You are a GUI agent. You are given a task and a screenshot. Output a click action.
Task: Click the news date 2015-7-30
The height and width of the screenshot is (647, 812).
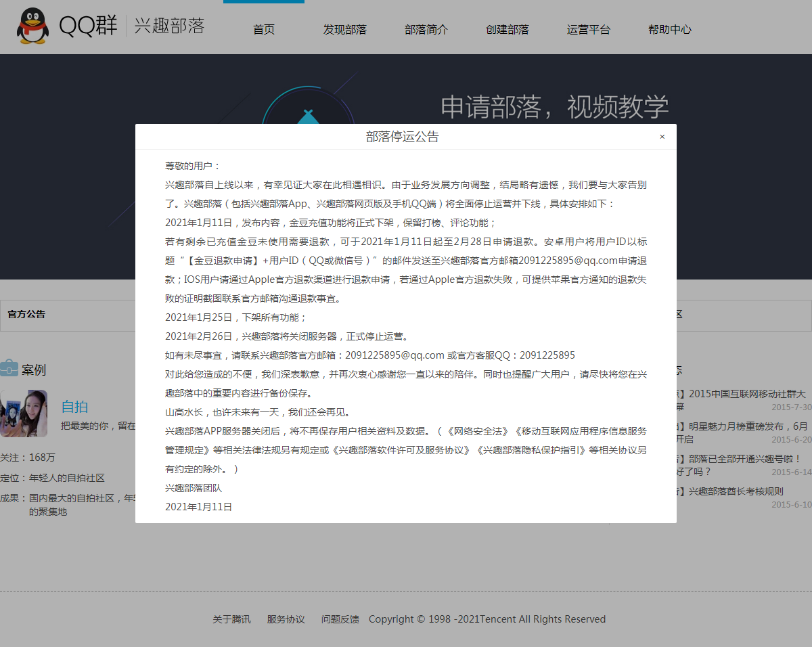coord(792,407)
